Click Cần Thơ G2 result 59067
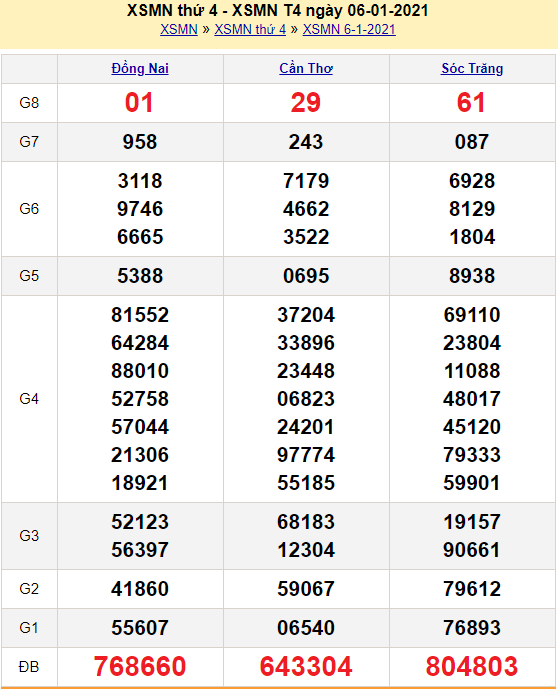 306,589
